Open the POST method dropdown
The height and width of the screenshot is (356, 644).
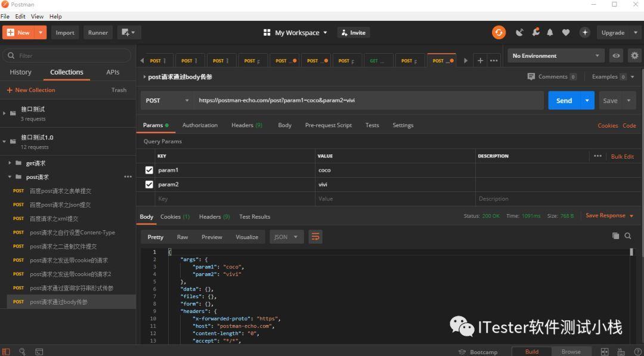click(167, 100)
